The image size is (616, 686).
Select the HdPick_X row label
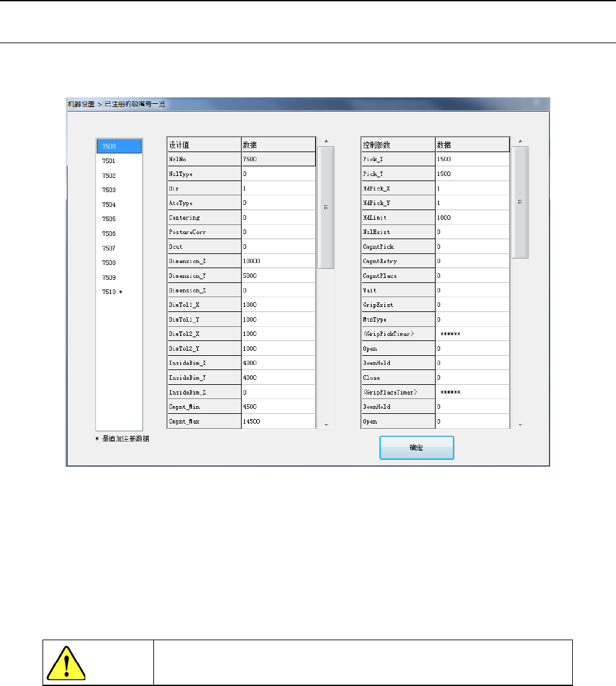pos(398,188)
